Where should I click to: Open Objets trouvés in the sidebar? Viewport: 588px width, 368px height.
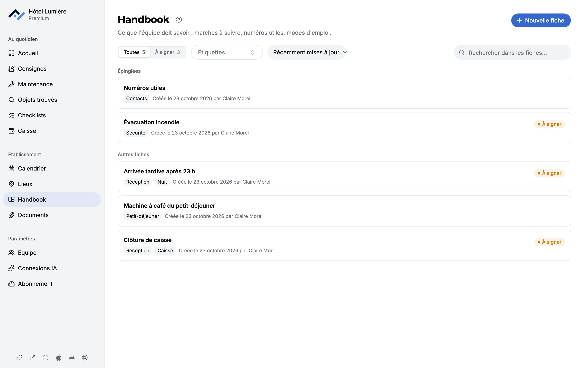coord(52,100)
